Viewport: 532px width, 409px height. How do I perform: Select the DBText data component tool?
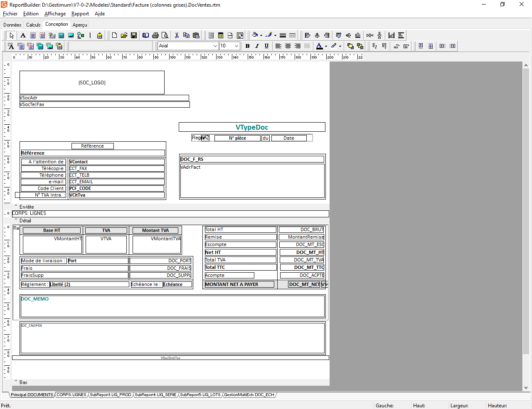coord(11,46)
